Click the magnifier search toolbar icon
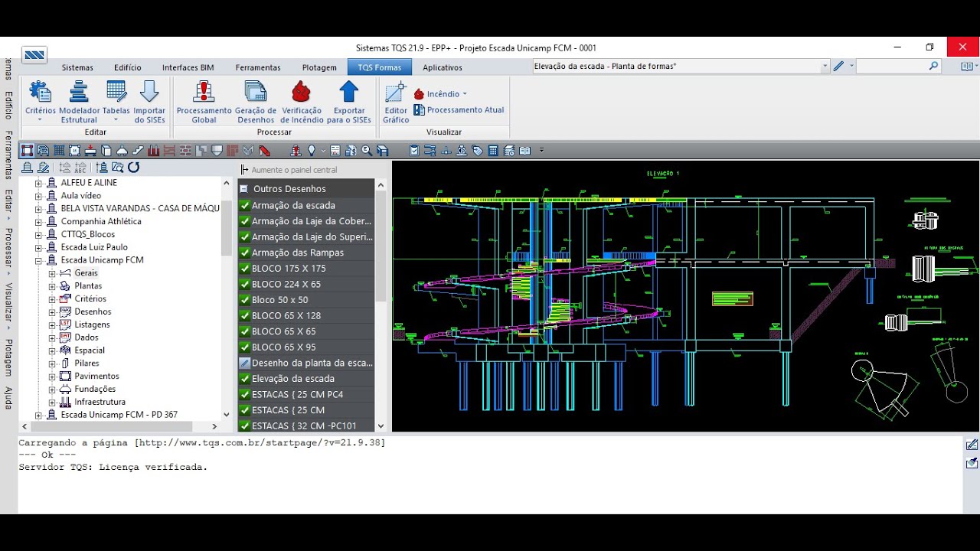The image size is (980, 551). coord(367,150)
